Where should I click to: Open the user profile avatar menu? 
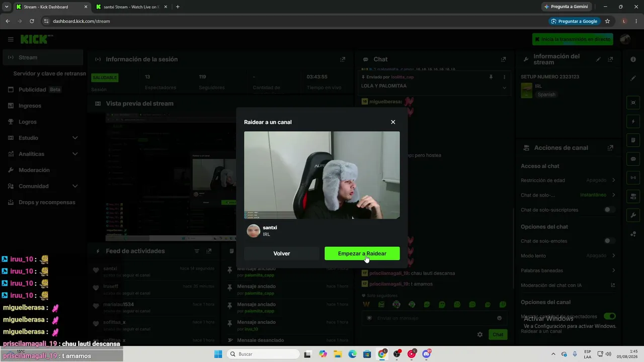[625, 39]
